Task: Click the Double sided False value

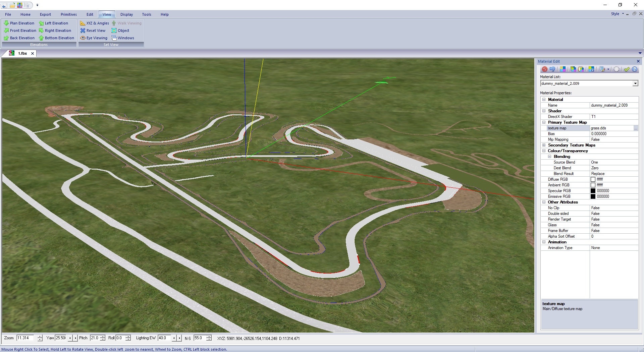Action: coord(614,214)
